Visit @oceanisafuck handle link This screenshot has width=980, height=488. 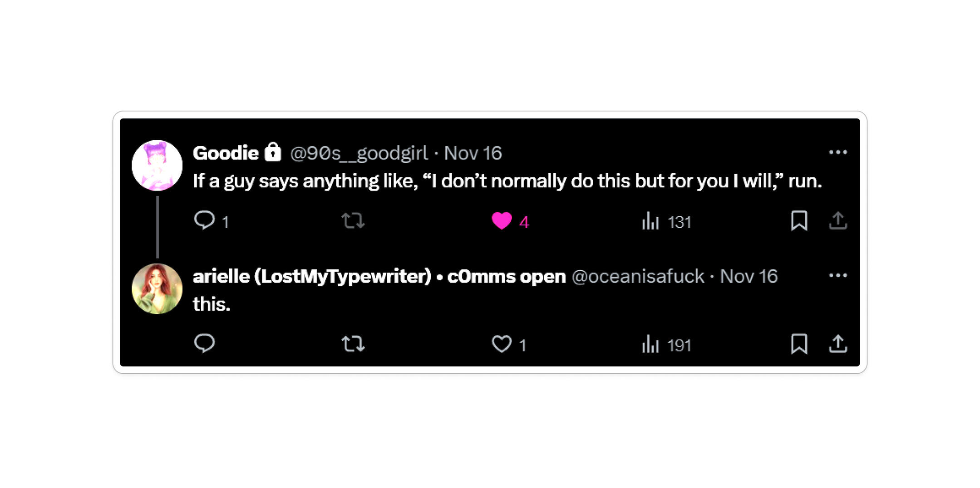pyautogui.click(x=638, y=277)
